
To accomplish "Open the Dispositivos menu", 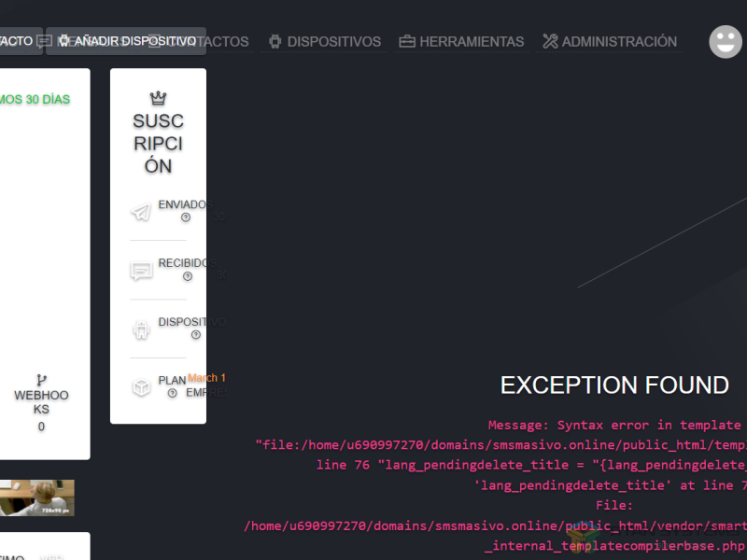I will [324, 41].
